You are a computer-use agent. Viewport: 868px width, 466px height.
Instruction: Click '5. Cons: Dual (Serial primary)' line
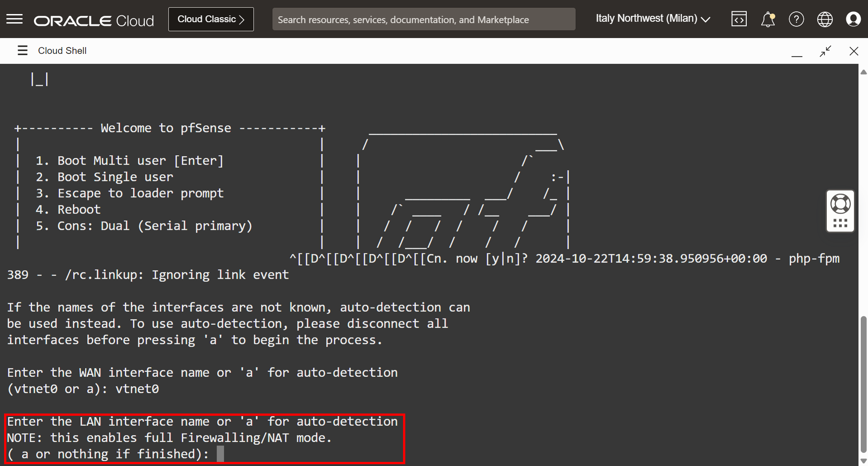[x=144, y=226]
